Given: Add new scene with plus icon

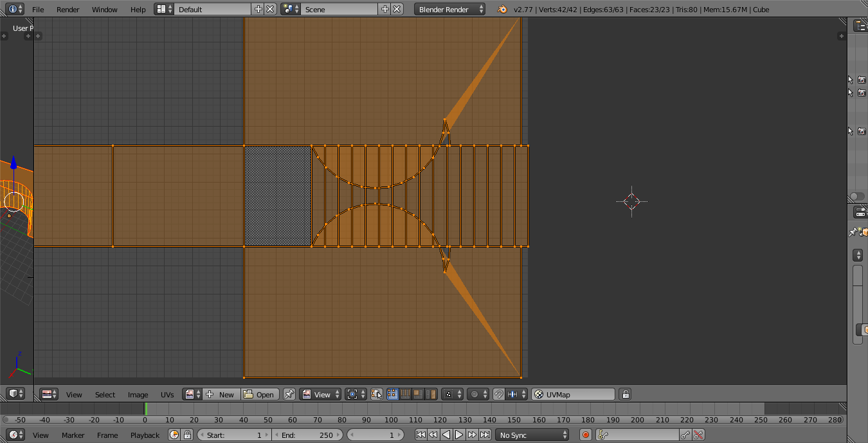Looking at the screenshot, I should pos(384,10).
